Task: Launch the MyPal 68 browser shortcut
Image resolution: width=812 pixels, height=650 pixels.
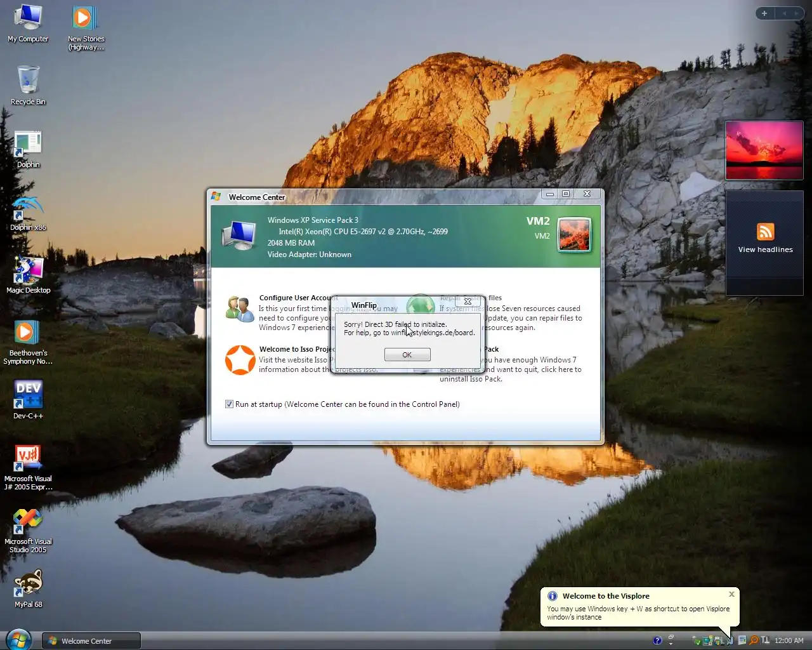Action: (x=28, y=588)
